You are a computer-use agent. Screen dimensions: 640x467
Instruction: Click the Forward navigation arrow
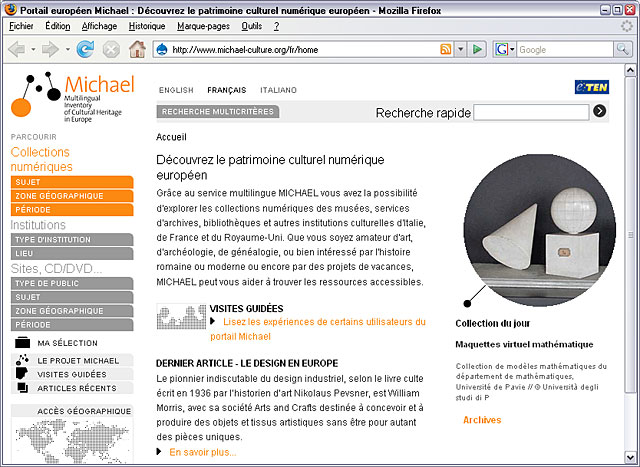(50, 50)
